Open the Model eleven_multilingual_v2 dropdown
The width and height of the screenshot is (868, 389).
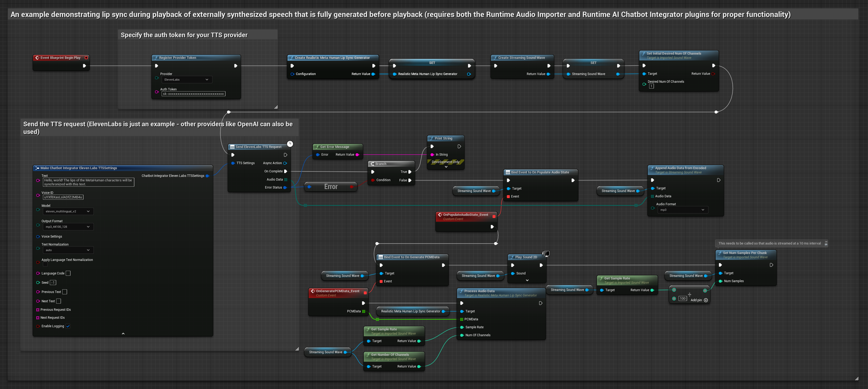pos(68,211)
